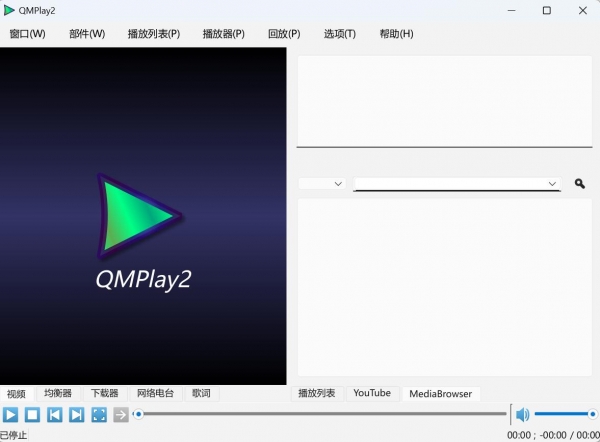Switch to the 下载器 tab
Screen dimensions: 600x442
click(104, 393)
